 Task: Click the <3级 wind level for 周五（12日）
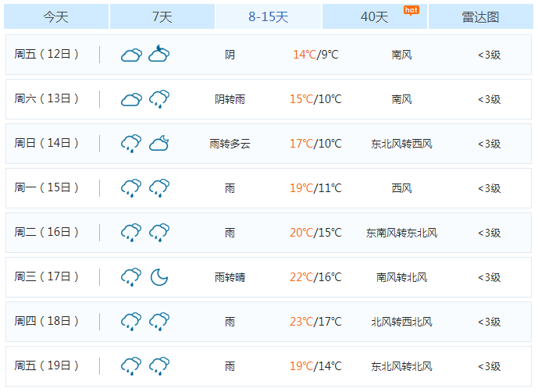(x=490, y=55)
